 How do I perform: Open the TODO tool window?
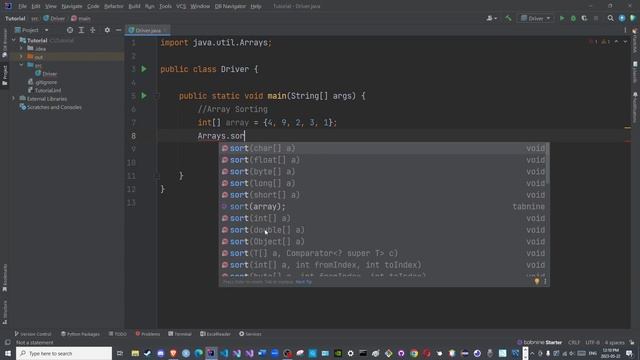click(118, 334)
